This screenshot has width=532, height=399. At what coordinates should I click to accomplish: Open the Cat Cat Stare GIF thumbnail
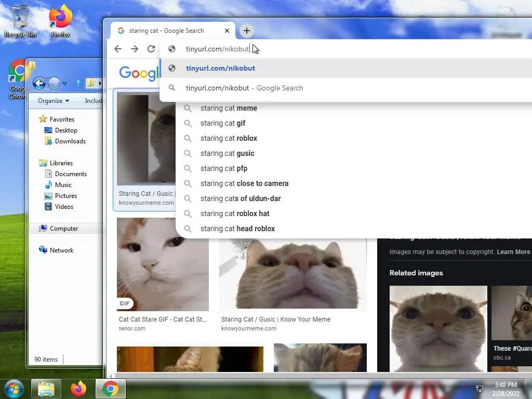pos(163,264)
